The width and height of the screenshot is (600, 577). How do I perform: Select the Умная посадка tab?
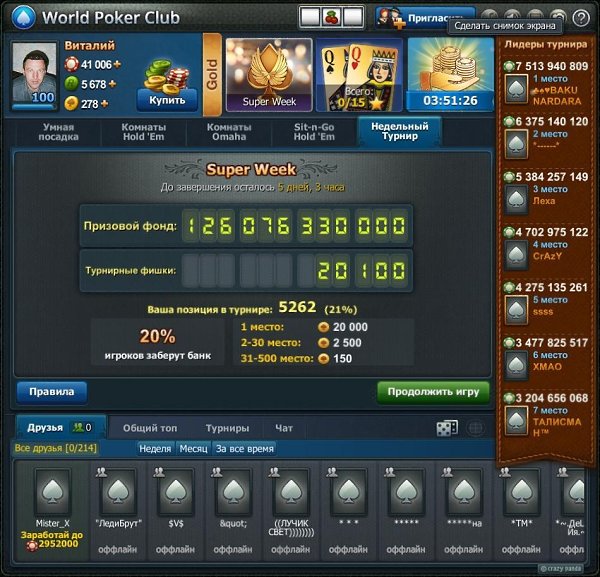coord(58,132)
